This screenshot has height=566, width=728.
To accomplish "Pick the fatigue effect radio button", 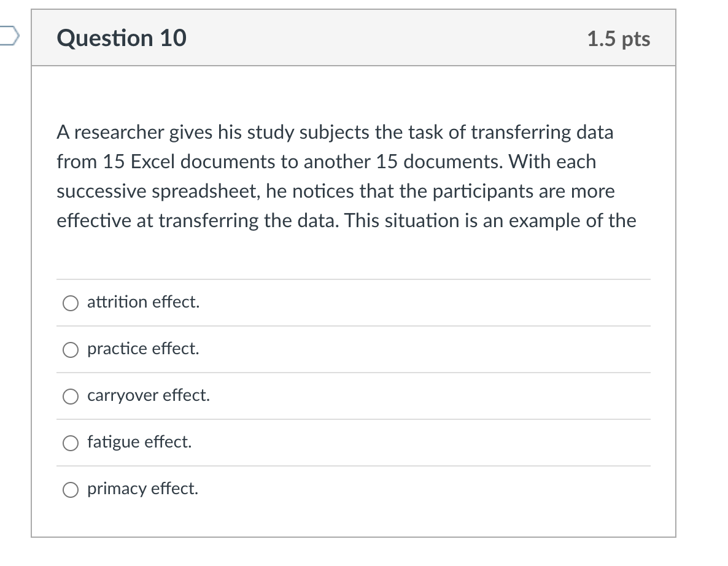I will coord(71,443).
